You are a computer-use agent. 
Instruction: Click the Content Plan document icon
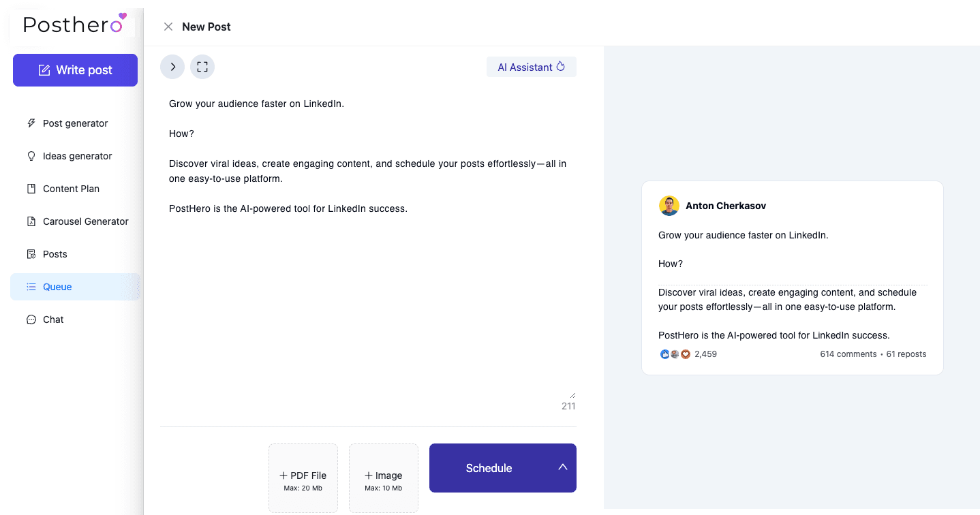coord(31,189)
